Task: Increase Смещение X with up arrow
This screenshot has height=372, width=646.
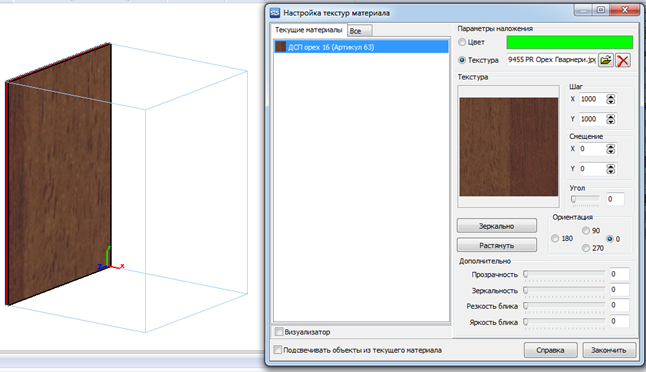Action: (x=611, y=146)
